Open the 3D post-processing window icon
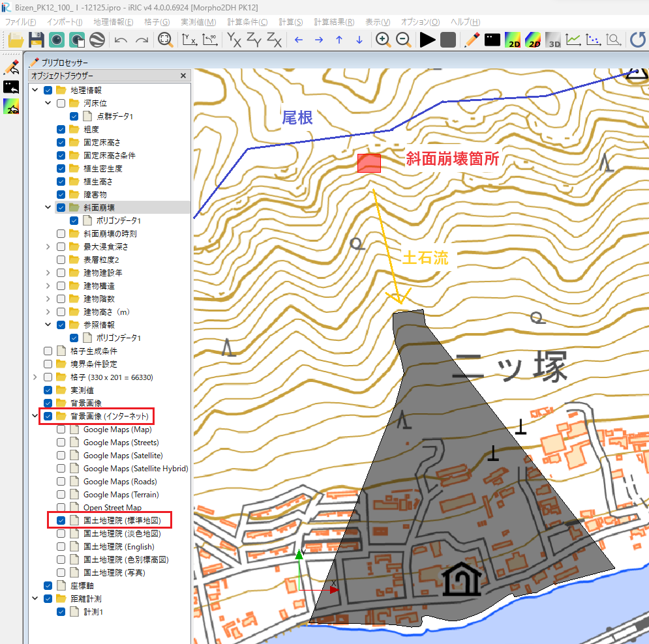649x644 pixels. click(553, 40)
